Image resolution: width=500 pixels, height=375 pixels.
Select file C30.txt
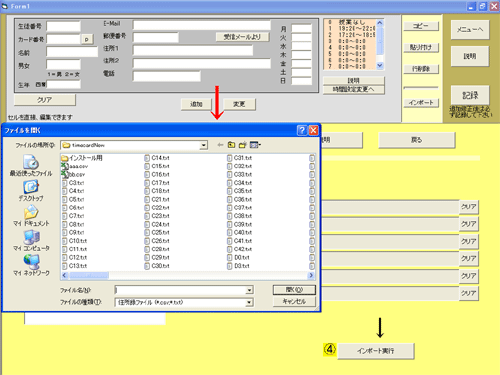click(x=157, y=266)
